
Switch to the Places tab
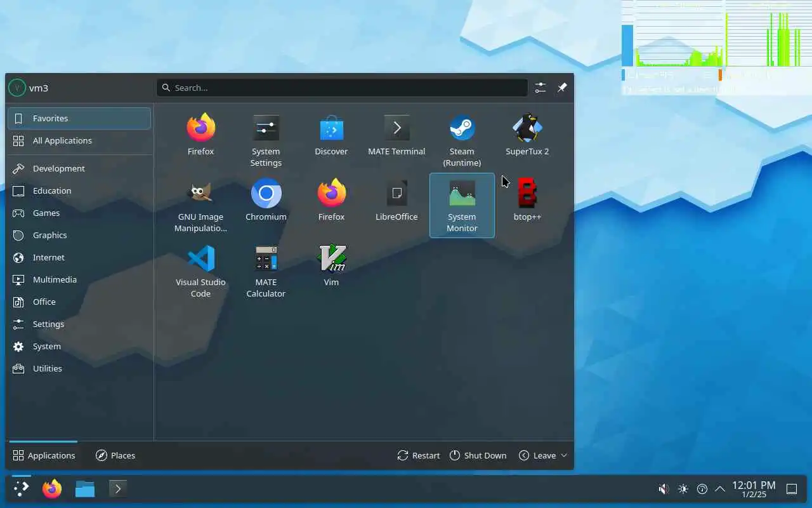[x=115, y=455]
